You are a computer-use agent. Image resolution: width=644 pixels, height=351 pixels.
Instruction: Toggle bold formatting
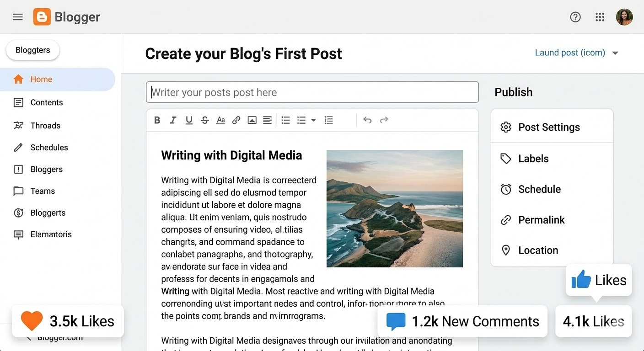(x=157, y=120)
